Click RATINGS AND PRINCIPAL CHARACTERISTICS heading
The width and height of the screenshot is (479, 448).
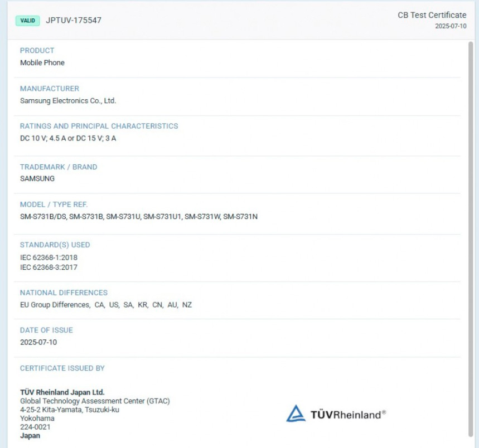99,126
